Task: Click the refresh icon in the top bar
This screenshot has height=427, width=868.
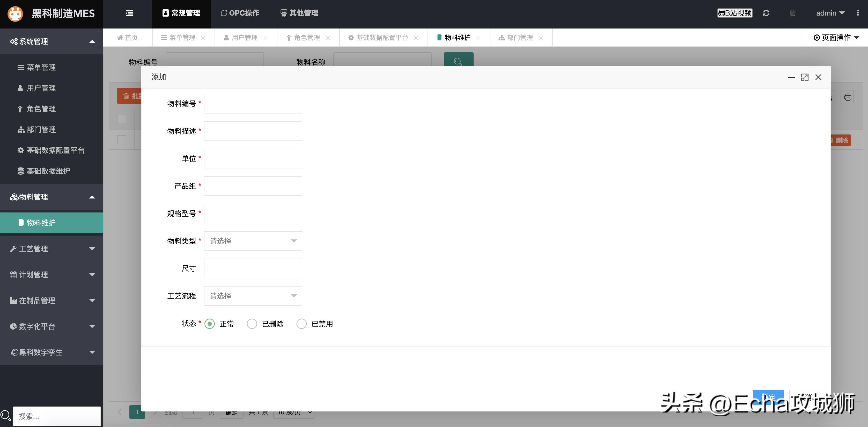Action: [766, 13]
